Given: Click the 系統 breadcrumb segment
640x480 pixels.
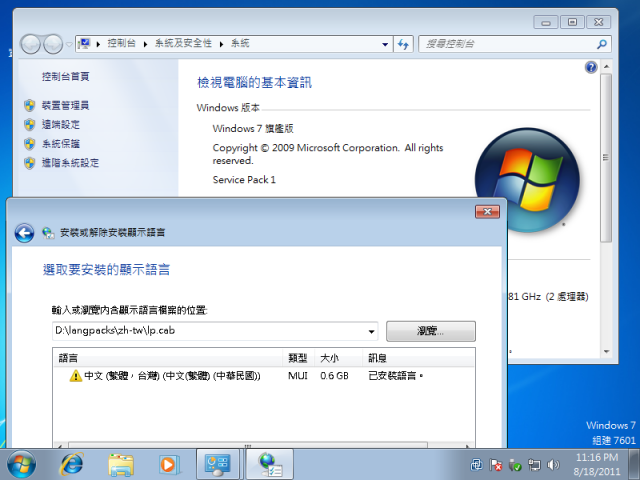Looking at the screenshot, I should click(x=240, y=43).
